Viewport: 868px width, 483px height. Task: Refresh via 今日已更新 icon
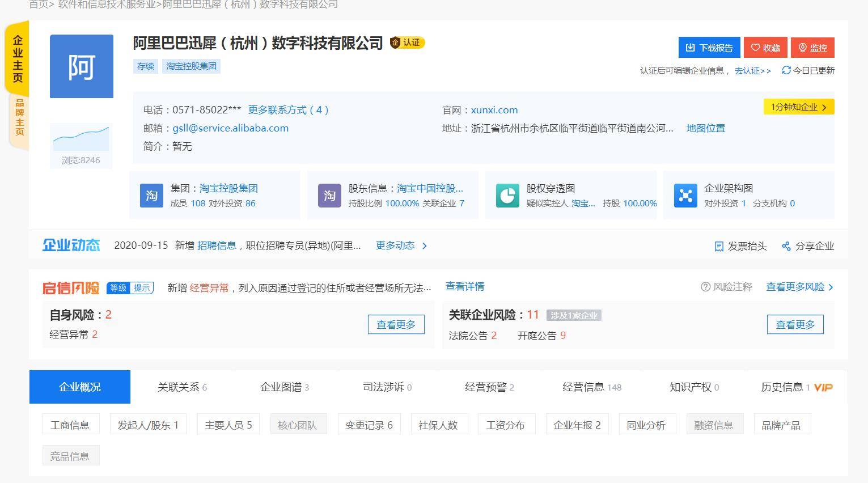click(786, 70)
